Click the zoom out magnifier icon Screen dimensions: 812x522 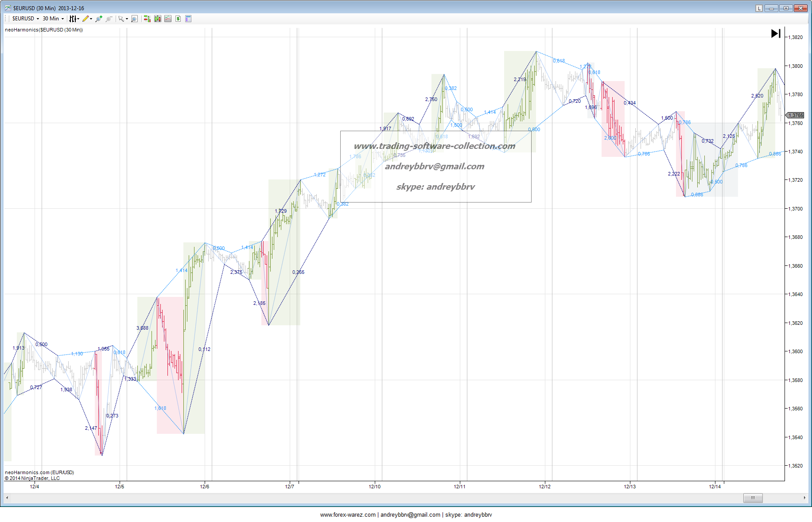pos(109,19)
